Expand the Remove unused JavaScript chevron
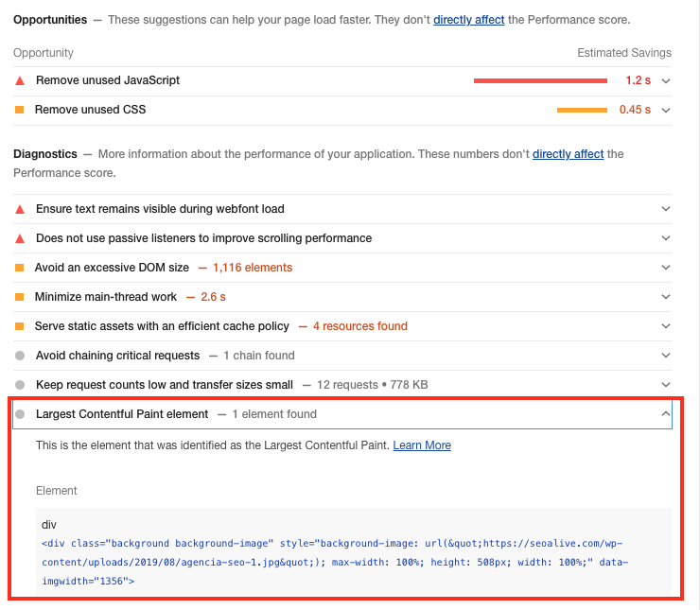Viewport: 700px width, 610px height. click(666, 81)
